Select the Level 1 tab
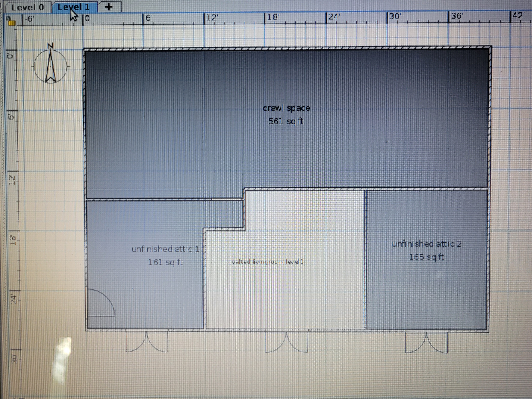Viewport: 532px width, 399px height. coord(73,7)
